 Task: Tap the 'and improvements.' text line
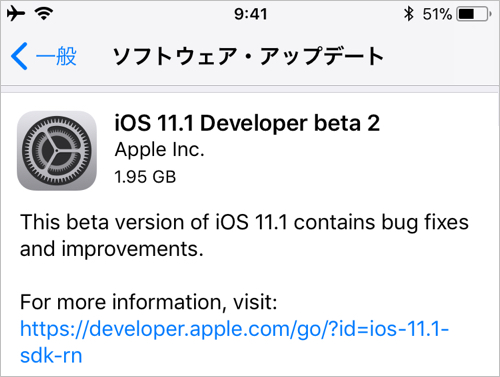112,249
